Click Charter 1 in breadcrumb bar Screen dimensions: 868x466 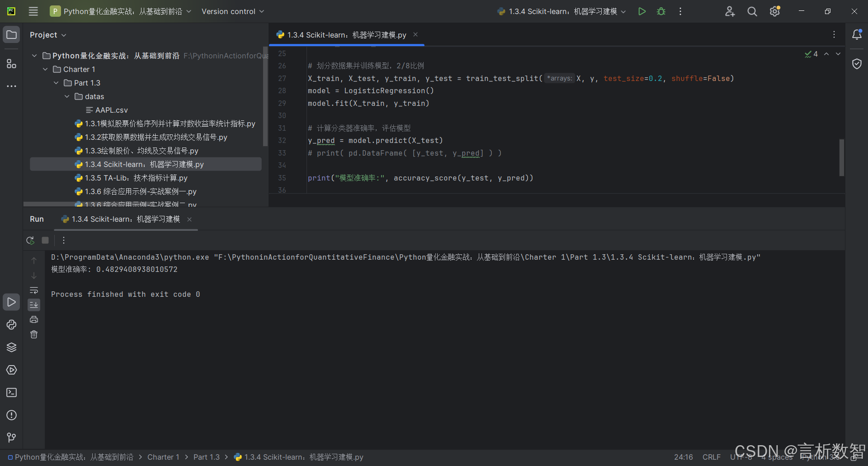tap(163, 457)
